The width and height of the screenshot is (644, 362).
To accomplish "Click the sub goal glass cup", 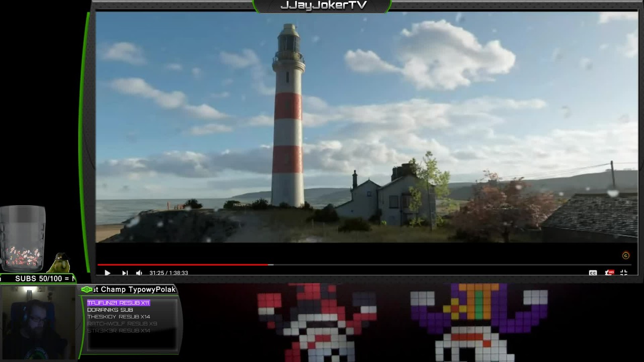I will tap(22, 238).
